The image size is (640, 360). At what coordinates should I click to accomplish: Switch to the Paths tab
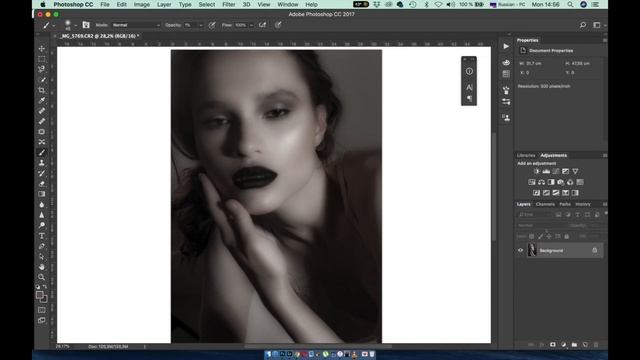pos(565,204)
